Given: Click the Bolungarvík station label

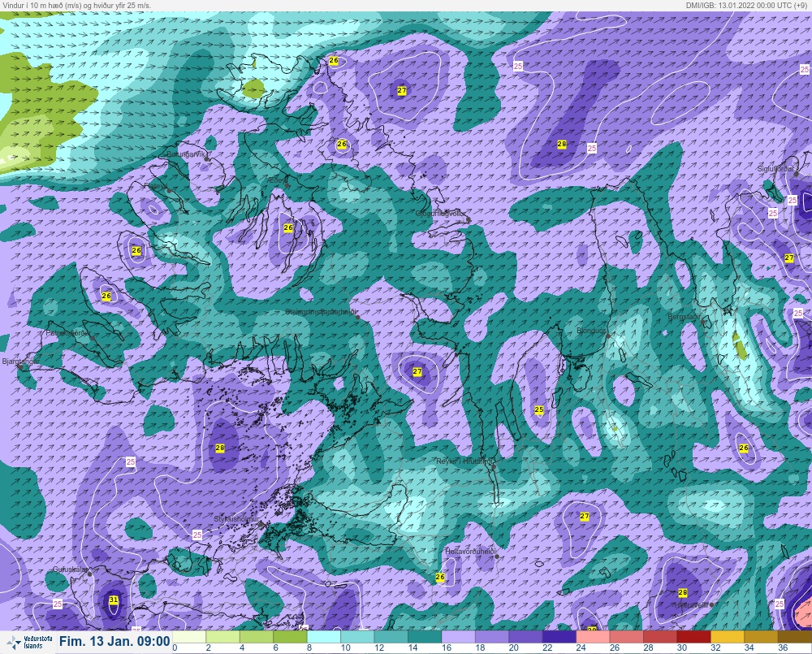Looking at the screenshot, I should [x=187, y=154].
